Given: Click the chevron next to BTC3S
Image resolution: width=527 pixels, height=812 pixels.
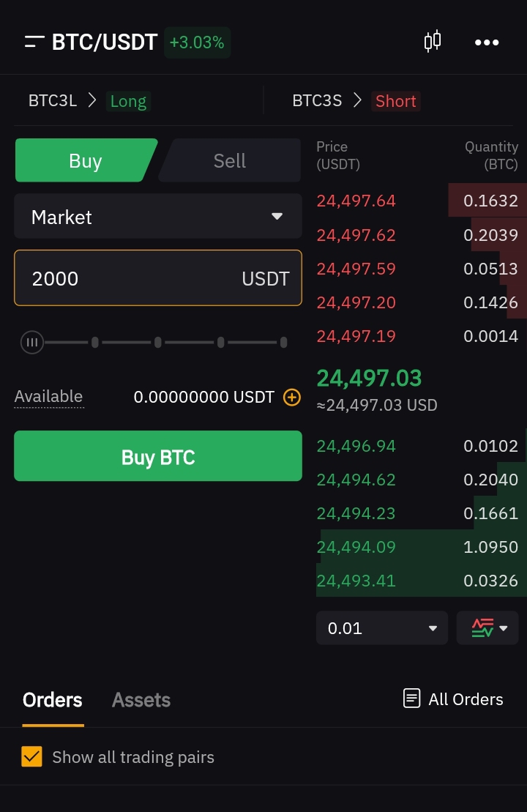Looking at the screenshot, I should point(357,100).
